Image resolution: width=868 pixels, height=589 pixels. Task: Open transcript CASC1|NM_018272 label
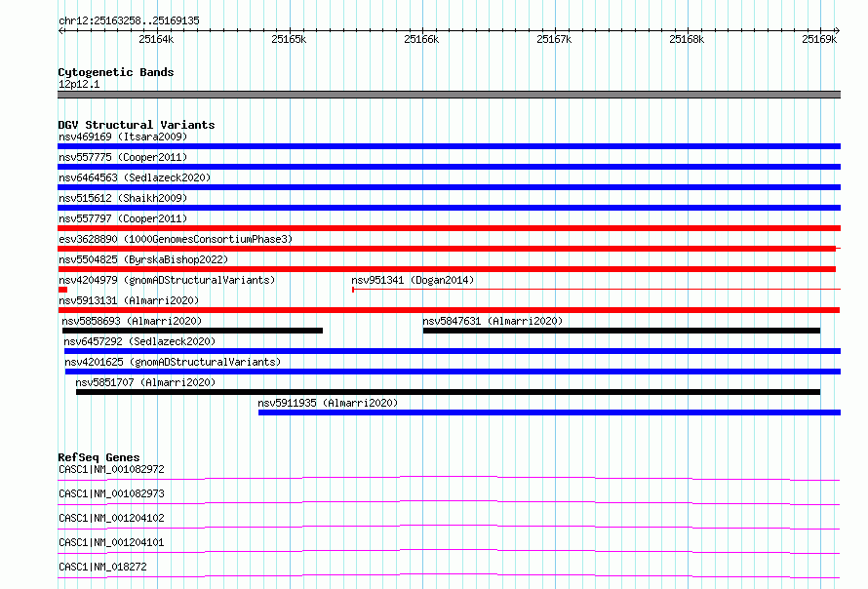pyautogui.click(x=103, y=567)
